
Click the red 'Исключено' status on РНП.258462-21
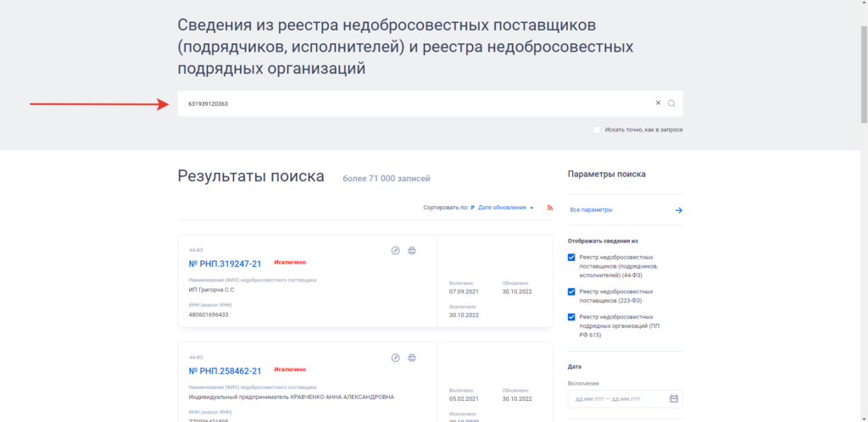pos(290,369)
